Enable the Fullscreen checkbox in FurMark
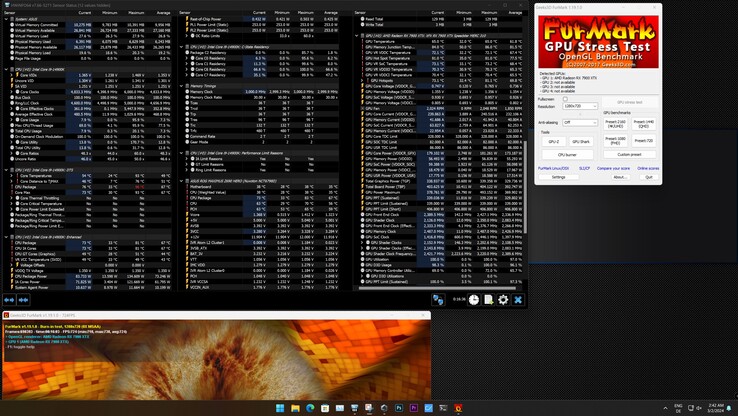Viewport: 738px width, 416px height. 566,99
